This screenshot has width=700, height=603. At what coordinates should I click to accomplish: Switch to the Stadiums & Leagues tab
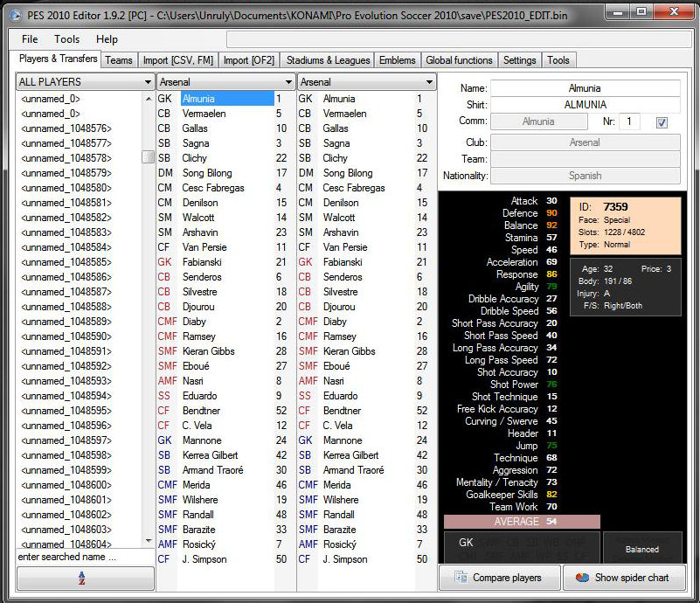328,60
